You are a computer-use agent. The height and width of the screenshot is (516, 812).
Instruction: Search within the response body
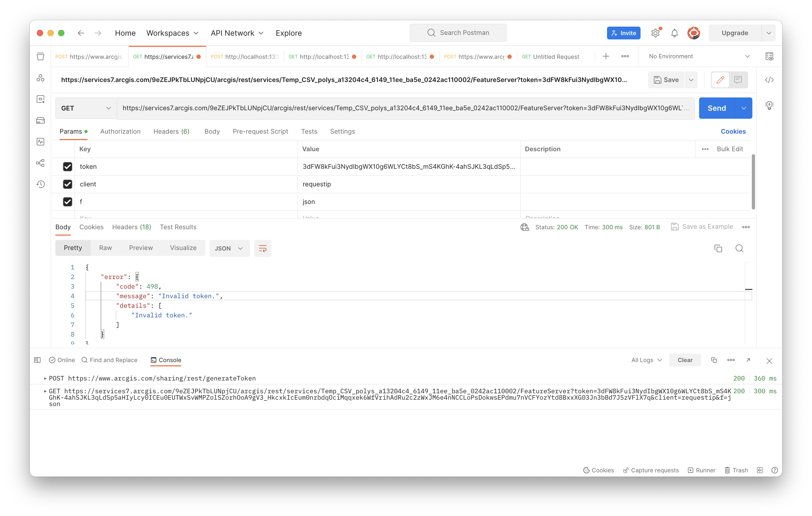[x=740, y=249]
